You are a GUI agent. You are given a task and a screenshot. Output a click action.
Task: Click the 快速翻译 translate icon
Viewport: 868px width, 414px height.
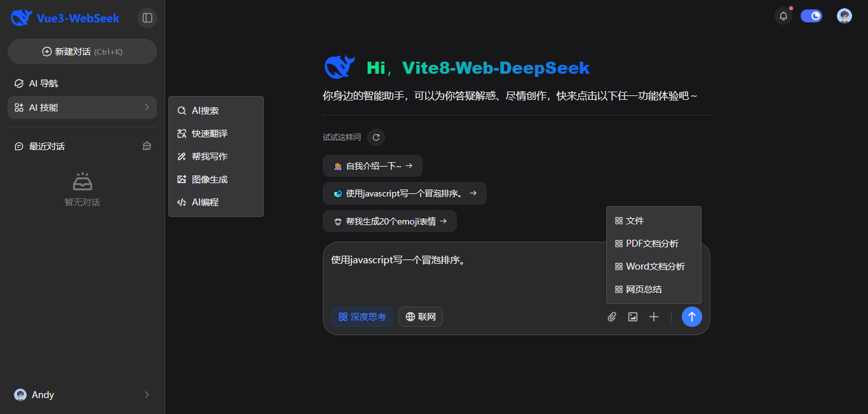click(182, 134)
